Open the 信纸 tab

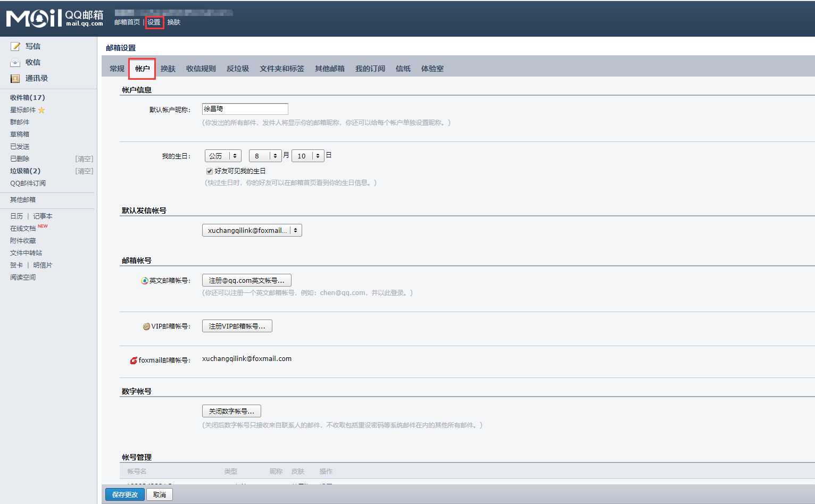(x=403, y=69)
